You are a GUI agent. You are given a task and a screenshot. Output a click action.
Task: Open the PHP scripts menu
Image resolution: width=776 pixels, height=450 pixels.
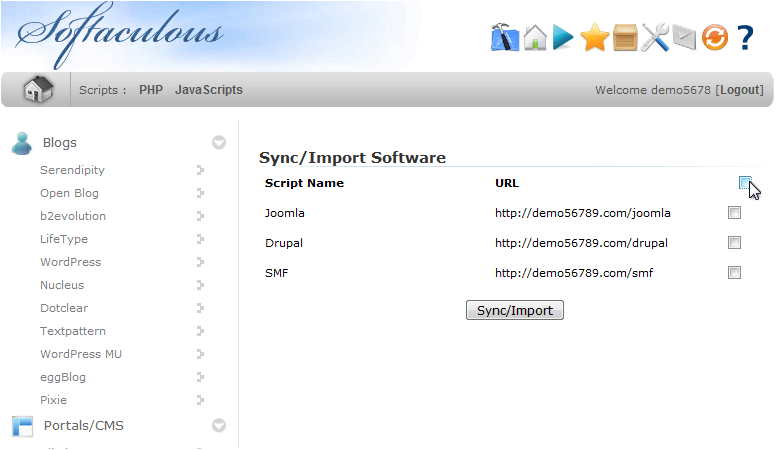coord(151,90)
